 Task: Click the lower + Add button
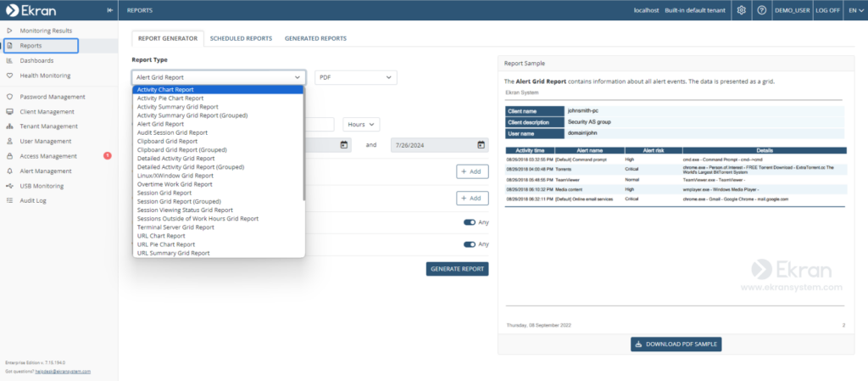click(472, 199)
